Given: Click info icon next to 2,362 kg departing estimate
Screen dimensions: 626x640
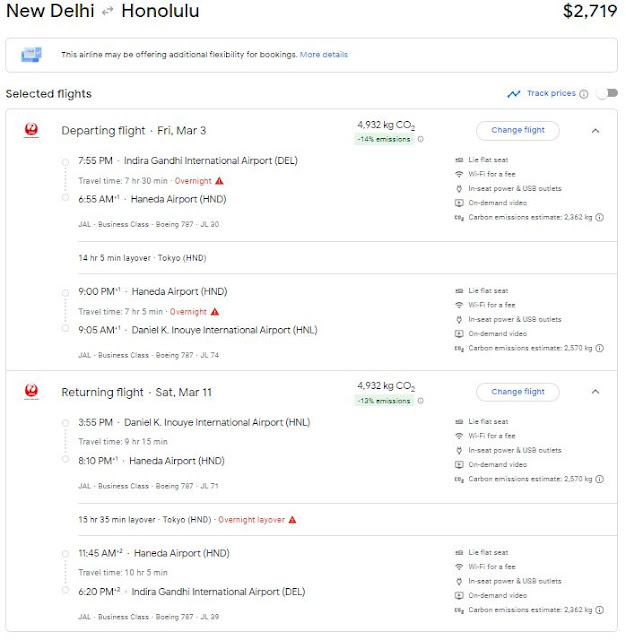Looking at the screenshot, I should [x=599, y=218].
